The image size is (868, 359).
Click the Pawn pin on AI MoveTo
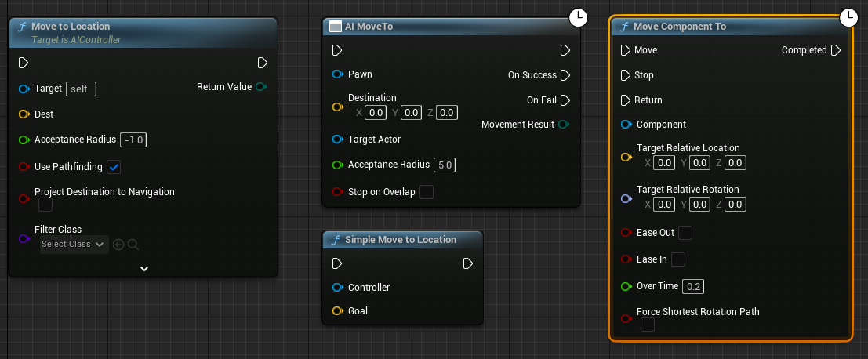[x=337, y=74]
